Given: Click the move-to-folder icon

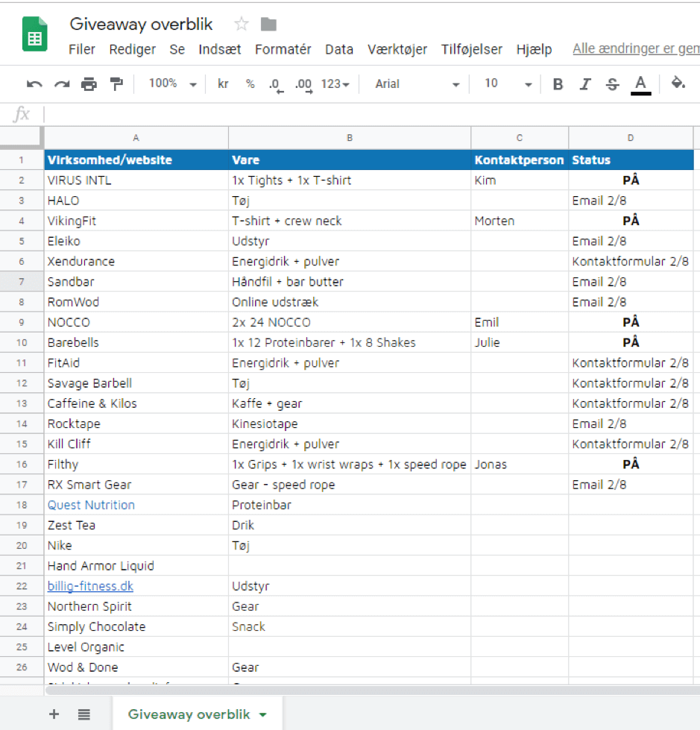Looking at the screenshot, I should [268, 24].
